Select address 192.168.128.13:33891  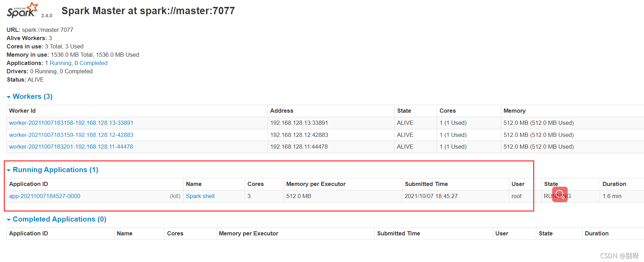click(x=299, y=123)
